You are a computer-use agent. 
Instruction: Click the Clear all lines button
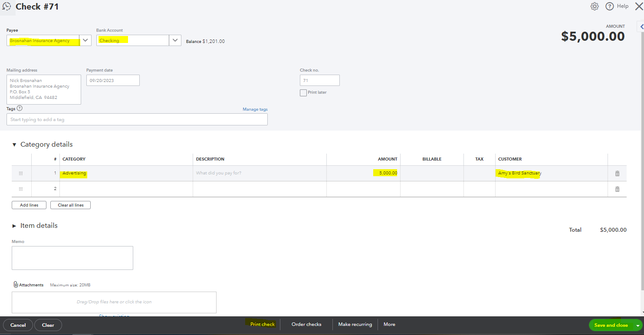click(x=70, y=205)
